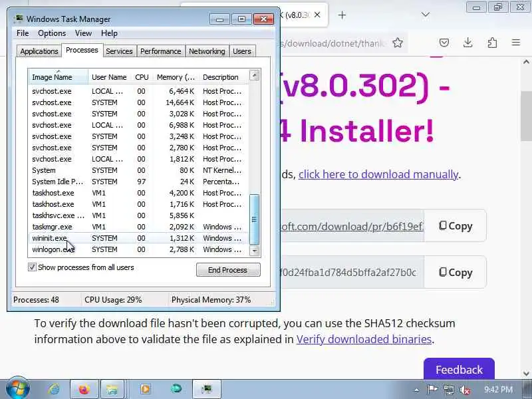Copy the SHA512 checksum value

pos(456,273)
